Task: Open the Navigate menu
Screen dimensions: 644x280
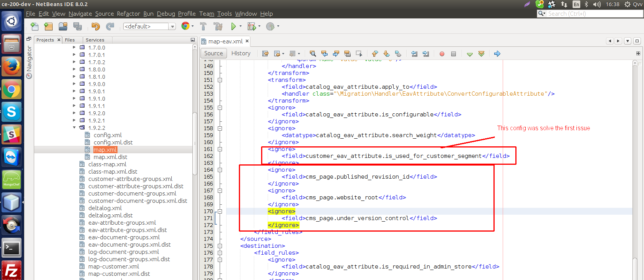Action: click(80, 13)
